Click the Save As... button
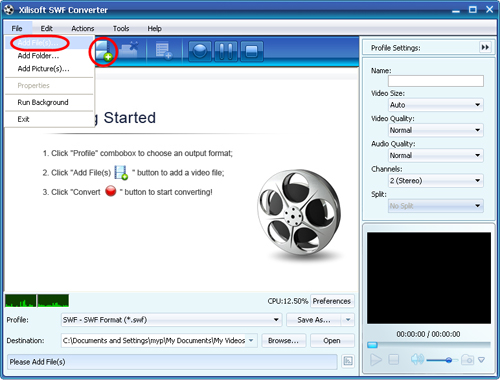Viewport: 500px width, 380px height. coord(314,320)
